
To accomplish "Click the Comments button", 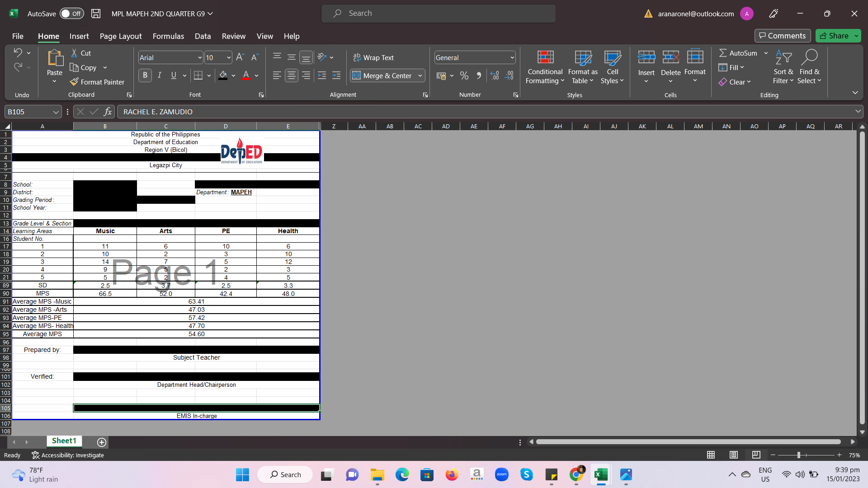I will [x=782, y=36].
